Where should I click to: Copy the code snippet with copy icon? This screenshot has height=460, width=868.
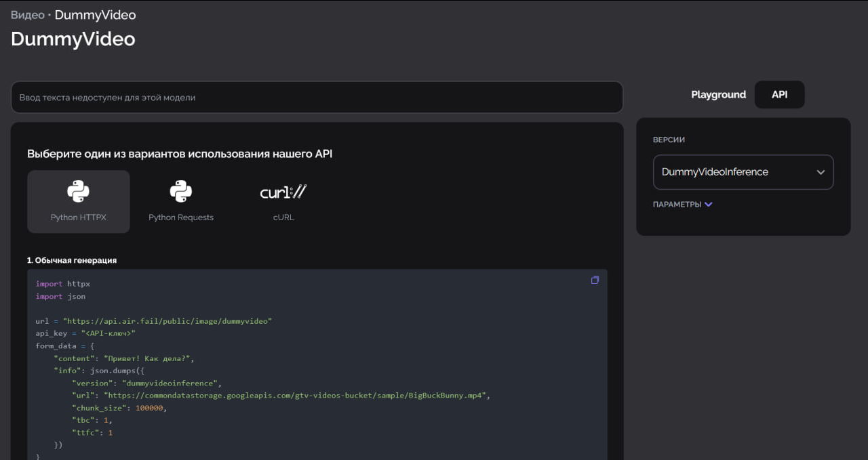[595, 280]
